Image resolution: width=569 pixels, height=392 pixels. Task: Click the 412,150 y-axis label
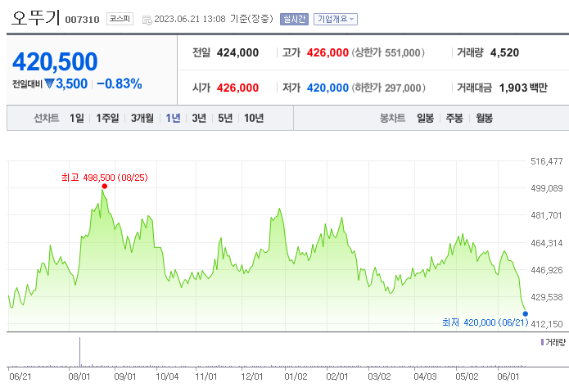(x=547, y=324)
